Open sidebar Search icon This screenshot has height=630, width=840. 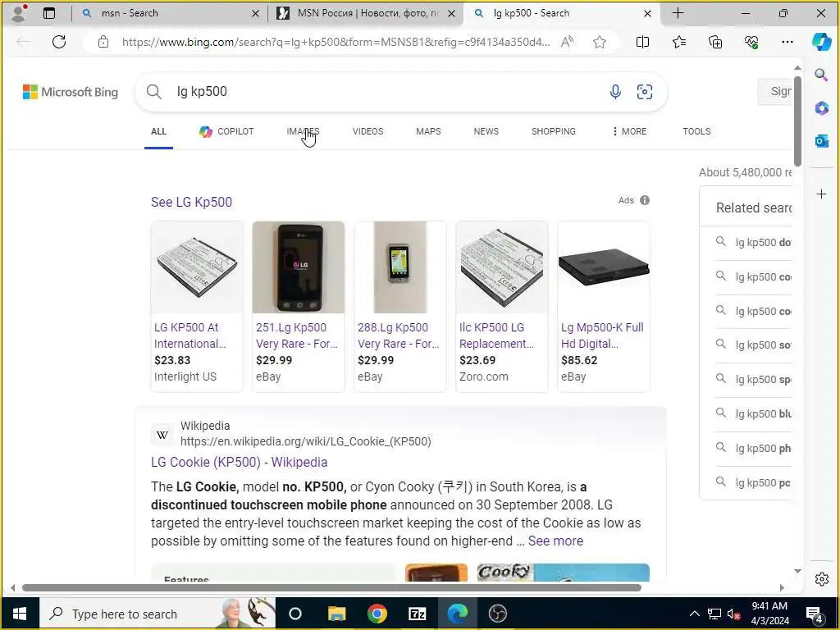[x=821, y=75]
